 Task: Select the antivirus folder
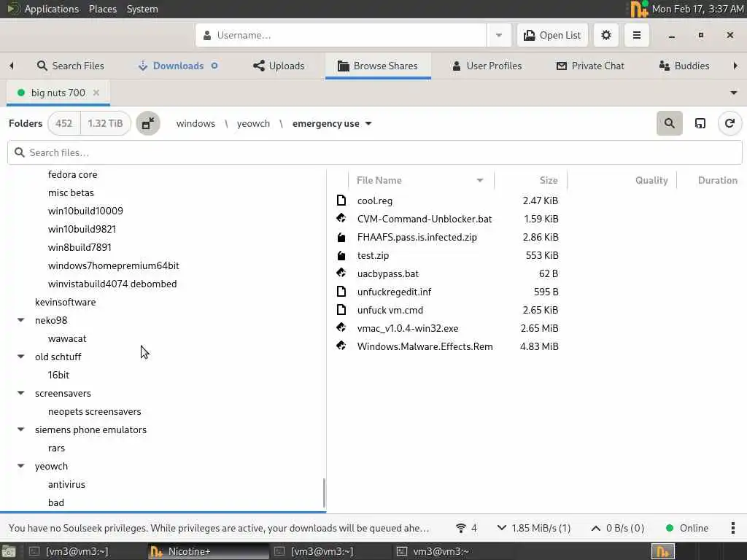(x=66, y=484)
